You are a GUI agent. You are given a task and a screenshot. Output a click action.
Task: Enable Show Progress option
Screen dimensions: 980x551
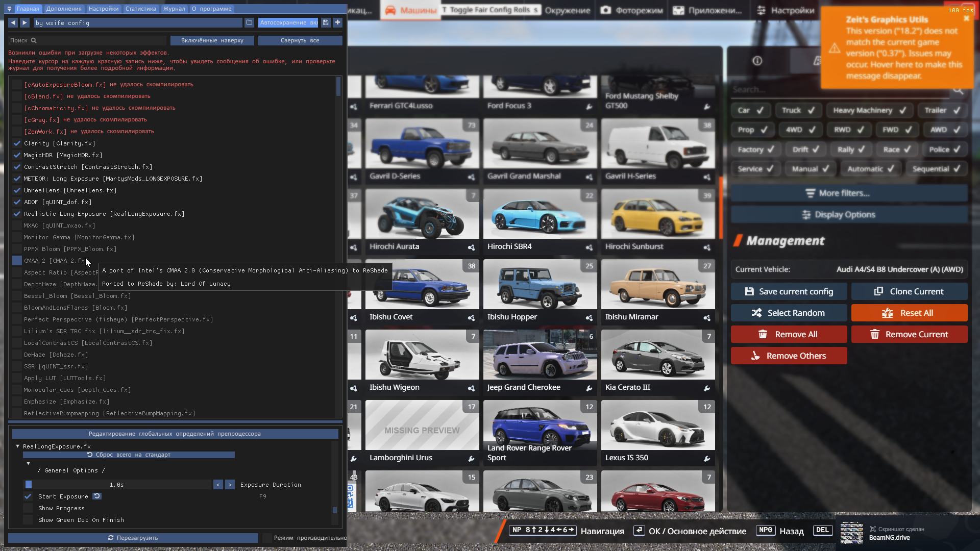28,508
